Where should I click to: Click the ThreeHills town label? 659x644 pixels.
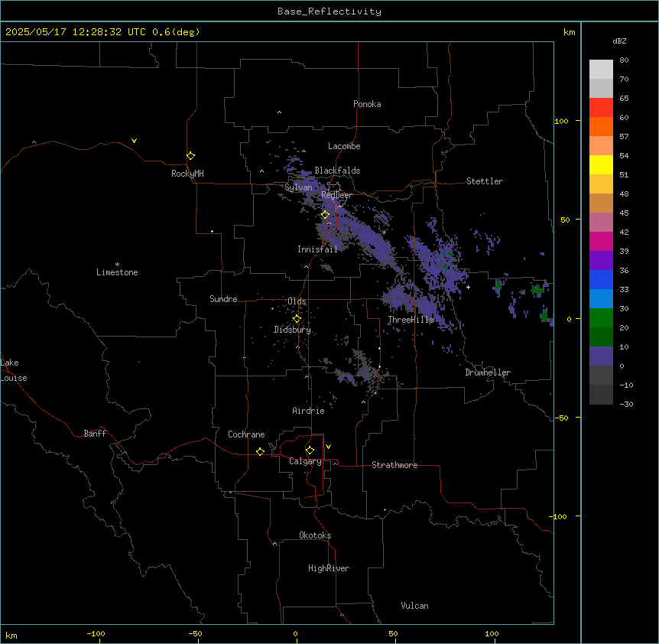coord(411,320)
